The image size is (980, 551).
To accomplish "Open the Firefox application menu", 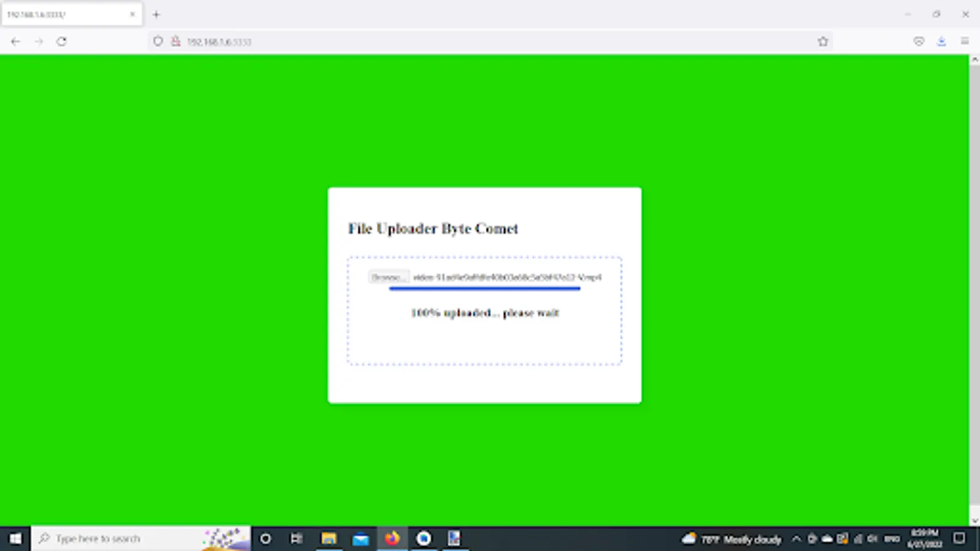I will point(965,42).
